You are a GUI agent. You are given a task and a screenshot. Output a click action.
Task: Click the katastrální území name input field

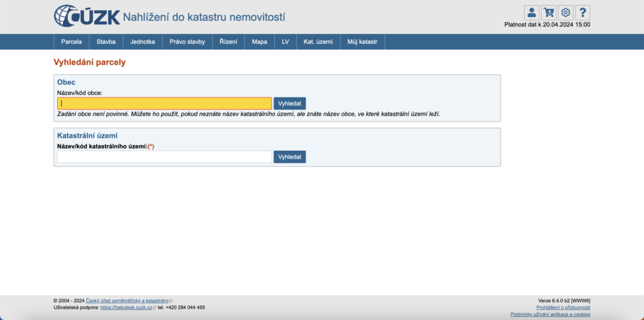pyautogui.click(x=165, y=157)
